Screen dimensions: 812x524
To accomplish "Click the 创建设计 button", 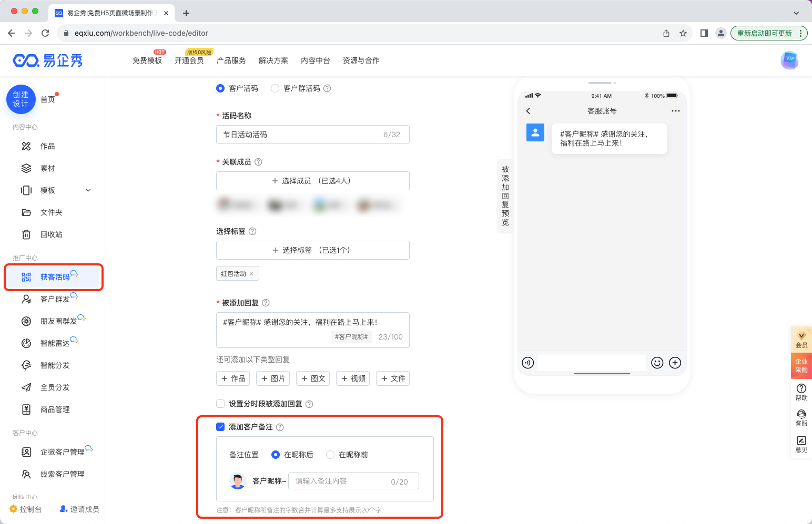I will [x=21, y=99].
